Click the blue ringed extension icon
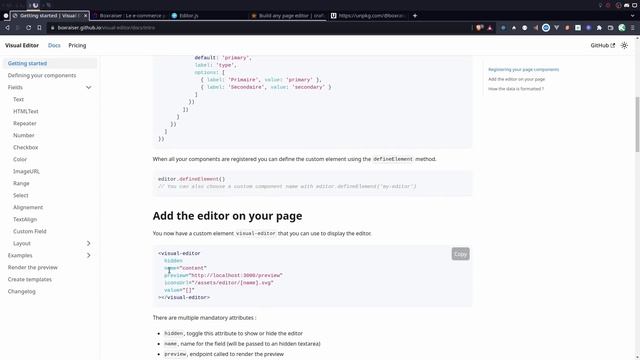 coord(546,28)
